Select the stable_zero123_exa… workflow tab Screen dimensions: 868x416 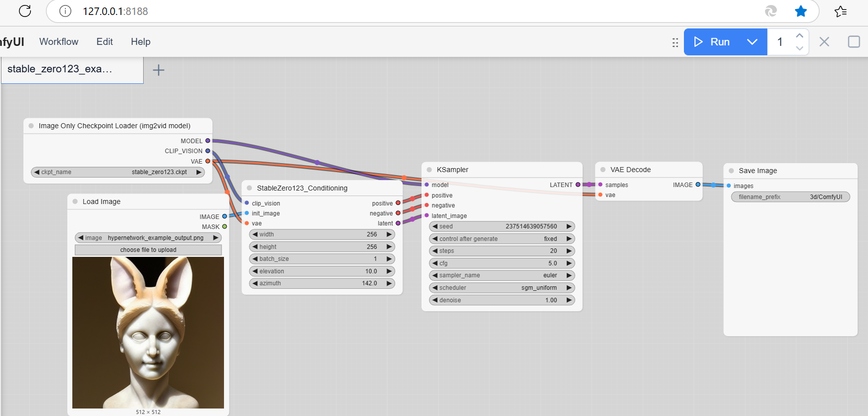[72, 70]
